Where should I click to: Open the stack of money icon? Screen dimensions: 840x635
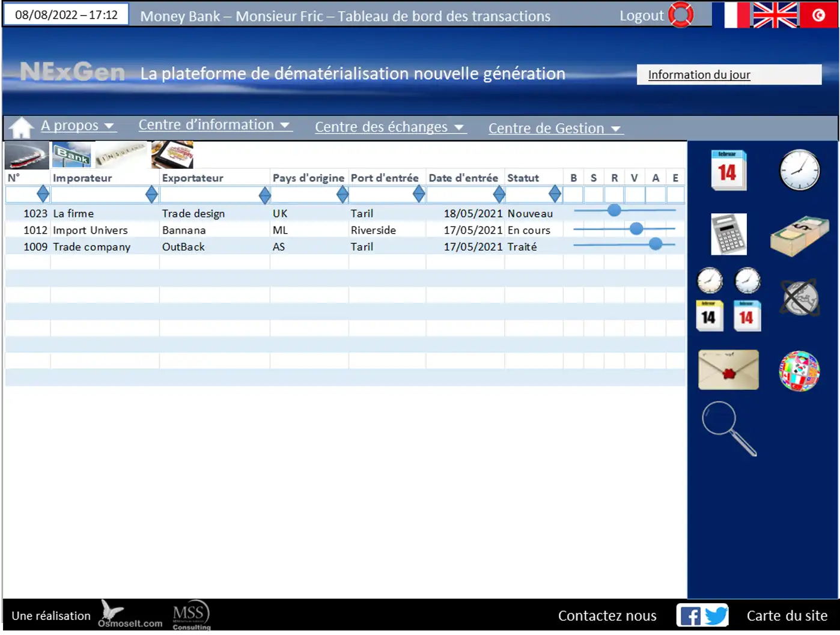(800, 236)
